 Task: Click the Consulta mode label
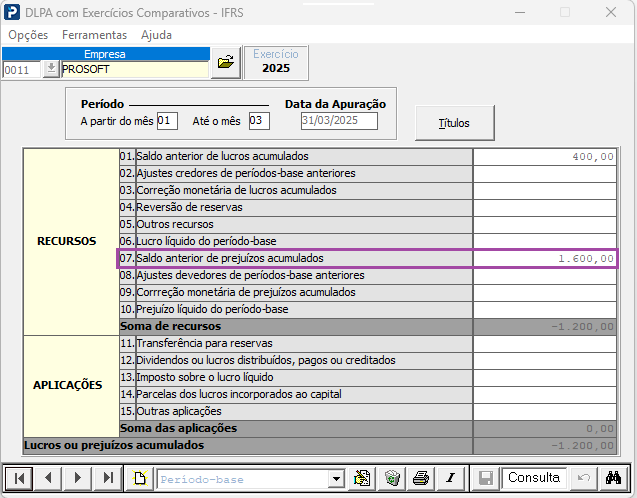[x=534, y=478]
